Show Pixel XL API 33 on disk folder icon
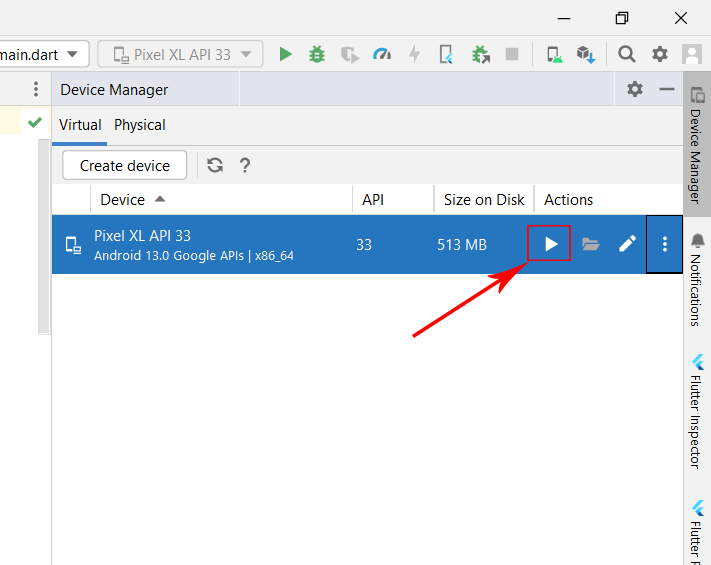Image resolution: width=711 pixels, height=565 pixels. pos(590,244)
